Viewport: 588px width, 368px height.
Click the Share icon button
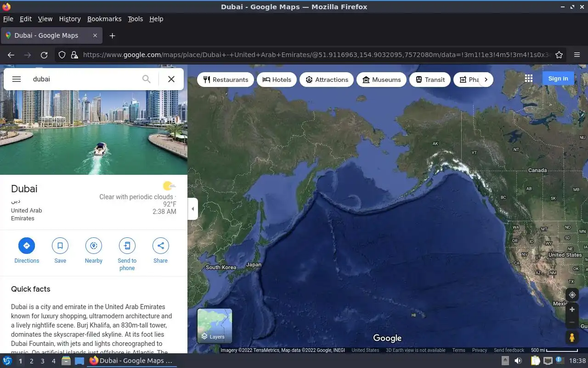pos(161,246)
